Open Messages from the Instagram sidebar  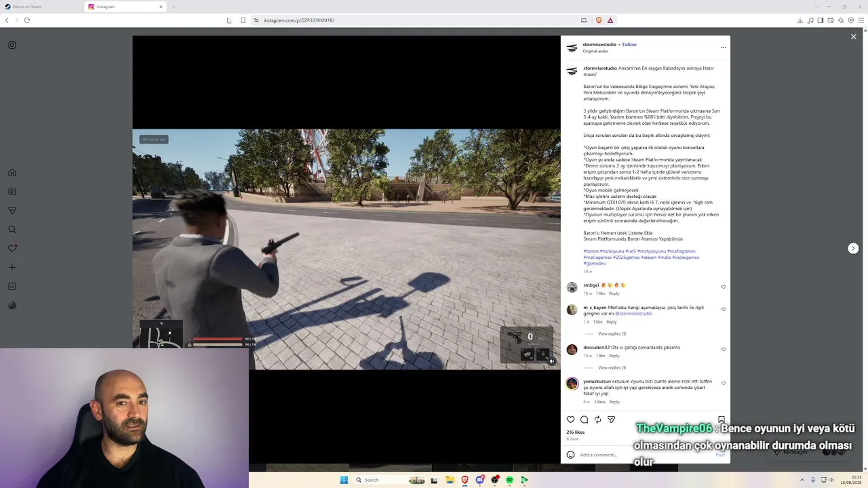(12, 210)
